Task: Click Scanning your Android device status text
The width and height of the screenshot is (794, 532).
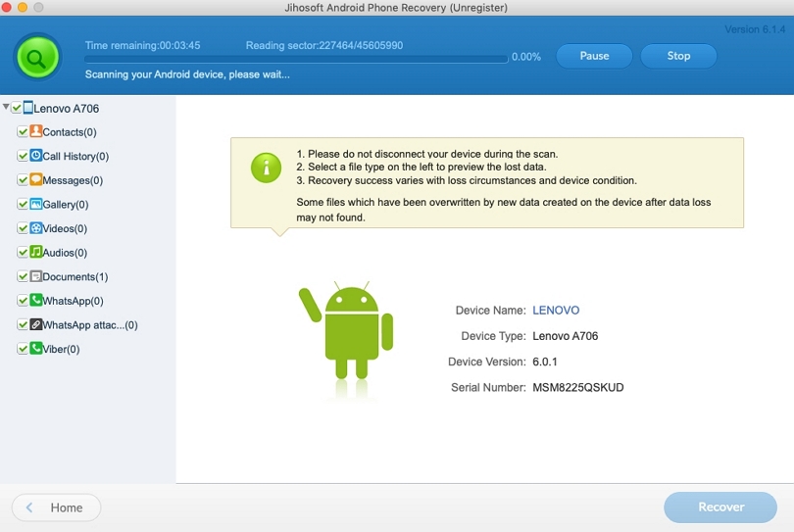Action: click(x=187, y=74)
